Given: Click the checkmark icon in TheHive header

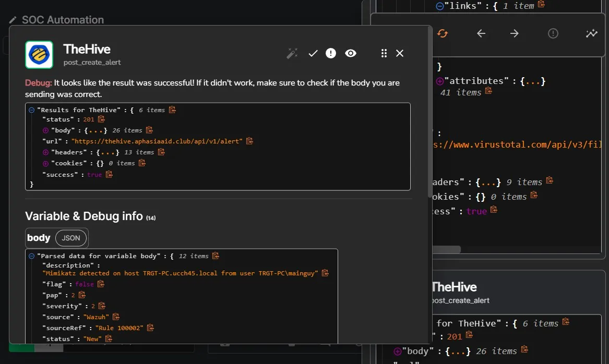Looking at the screenshot, I should [313, 53].
